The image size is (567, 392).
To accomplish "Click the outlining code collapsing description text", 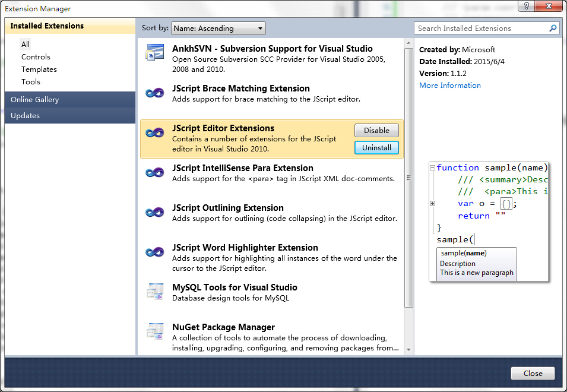I will coord(284,219).
